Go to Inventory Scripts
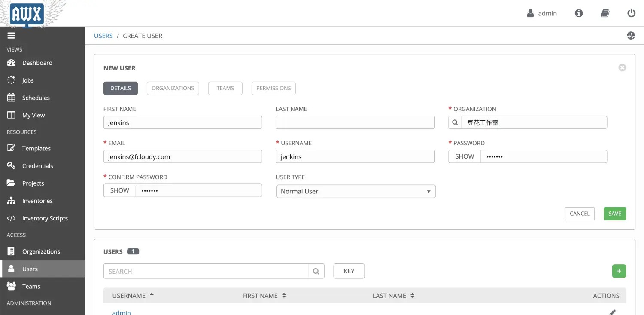 click(x=45, y=218)
